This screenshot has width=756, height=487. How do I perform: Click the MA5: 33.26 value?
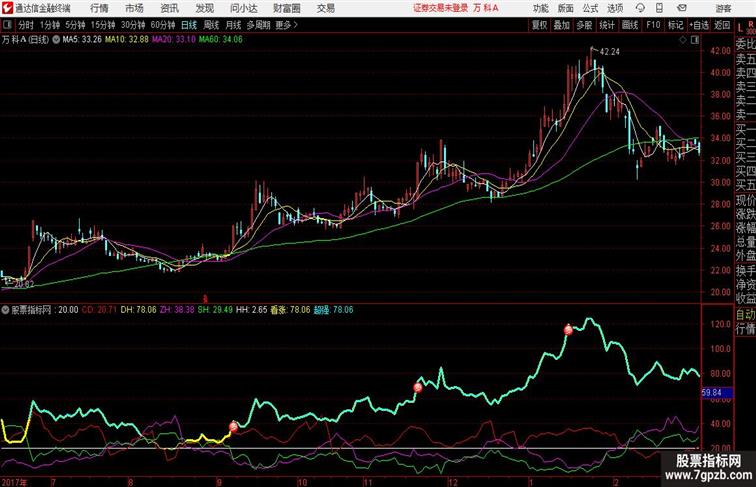[x=82, y=40]
